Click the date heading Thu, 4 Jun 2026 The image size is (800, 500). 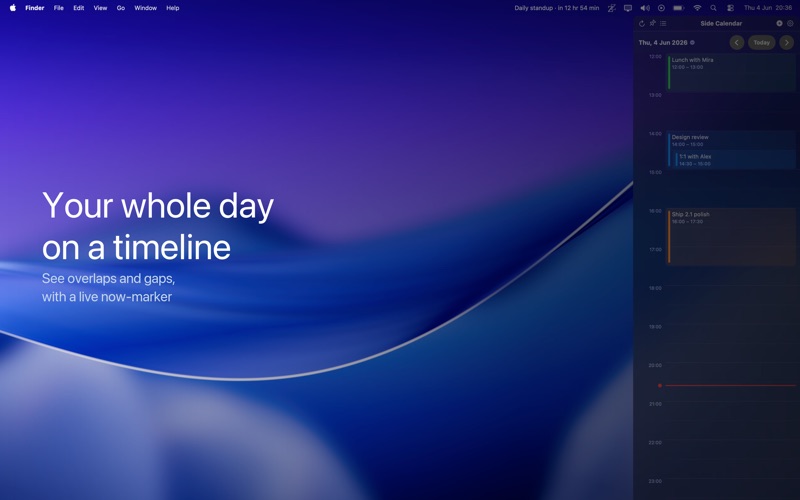(x=663, y=43)
